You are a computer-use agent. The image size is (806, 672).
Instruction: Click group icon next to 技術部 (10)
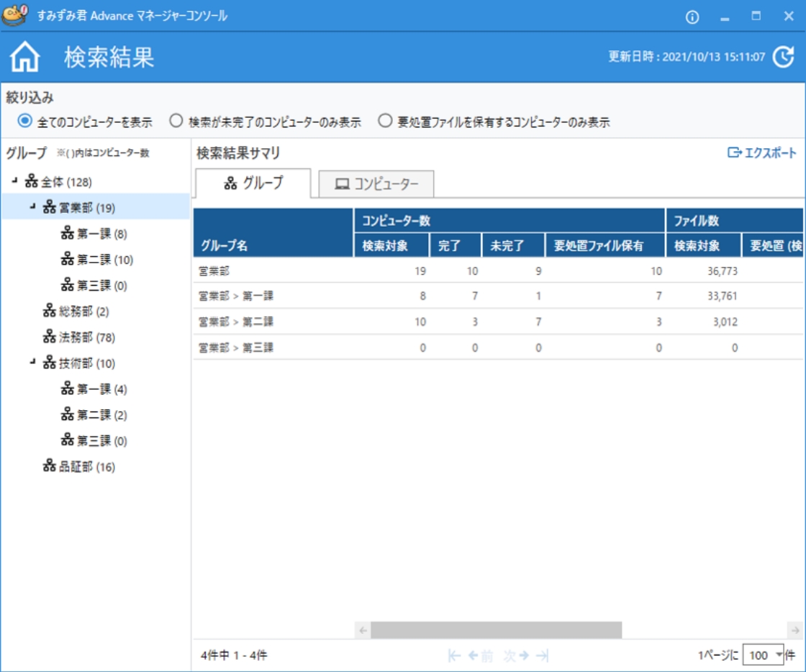tap(50, 363)
